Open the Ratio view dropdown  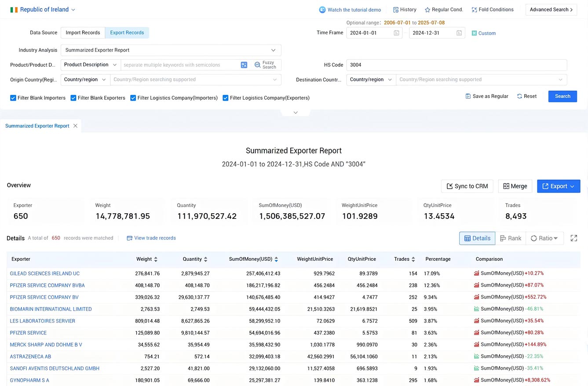[x=545, y=238]
